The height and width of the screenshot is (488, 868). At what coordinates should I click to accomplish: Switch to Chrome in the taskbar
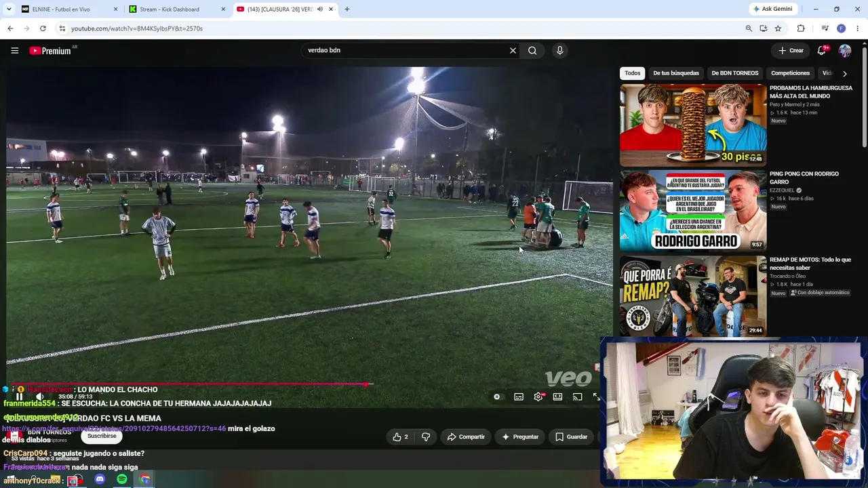pos(145,479)
